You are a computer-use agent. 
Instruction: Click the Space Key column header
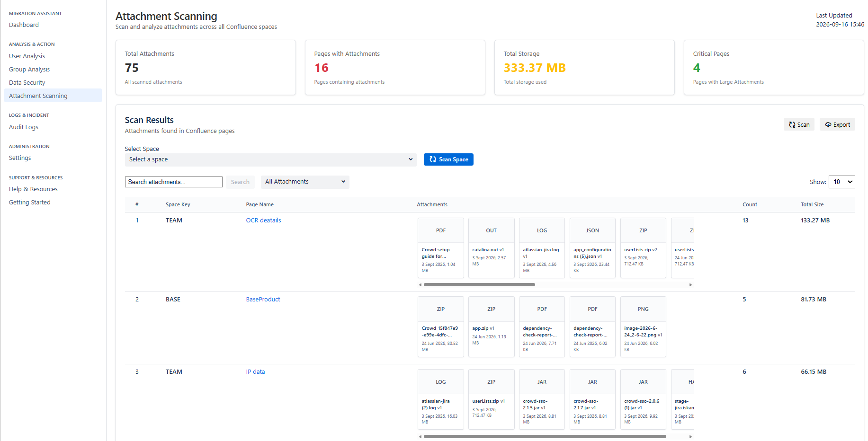coord(178,205)
